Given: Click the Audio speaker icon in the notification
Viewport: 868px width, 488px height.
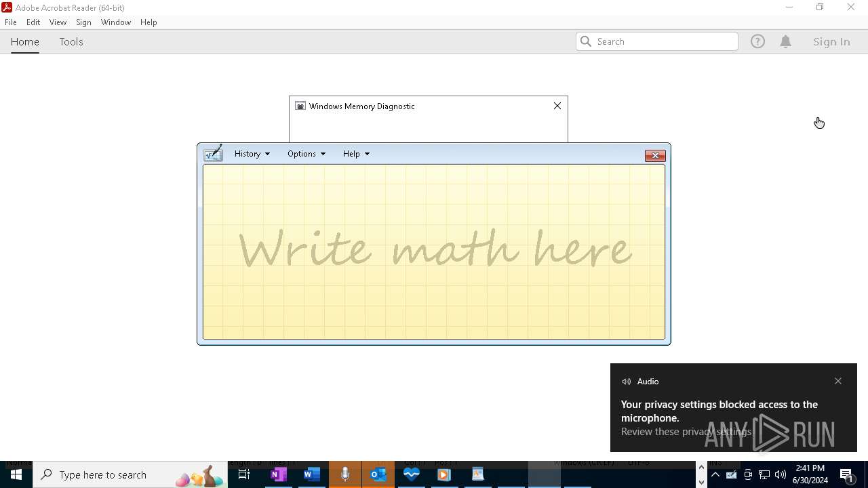Looking at the screenshot, I should coord(627,382).
